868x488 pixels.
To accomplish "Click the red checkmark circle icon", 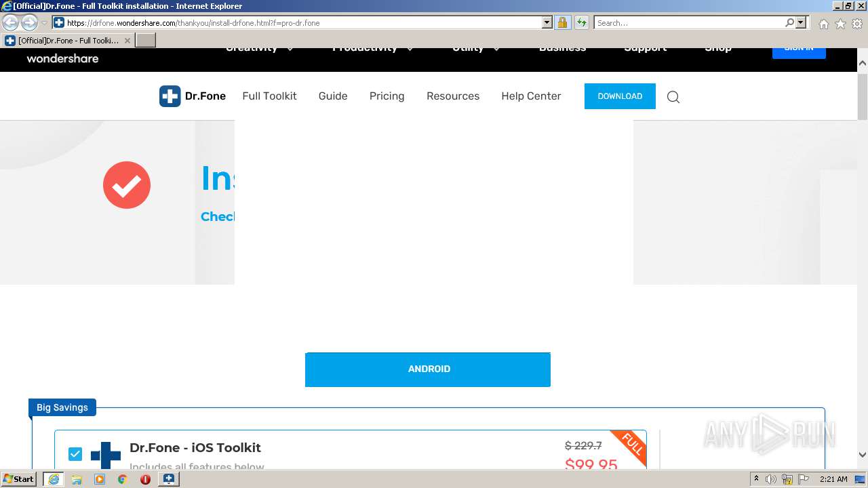I will point(127,185).
